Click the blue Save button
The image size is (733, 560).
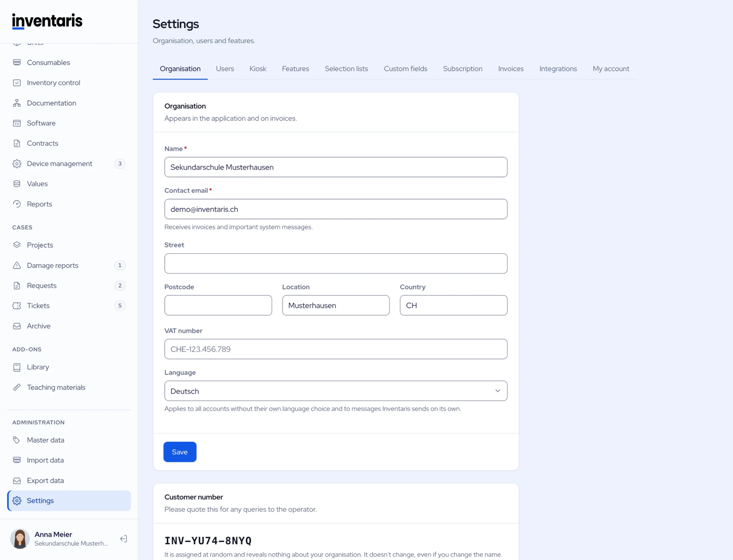tap(180, 452)
